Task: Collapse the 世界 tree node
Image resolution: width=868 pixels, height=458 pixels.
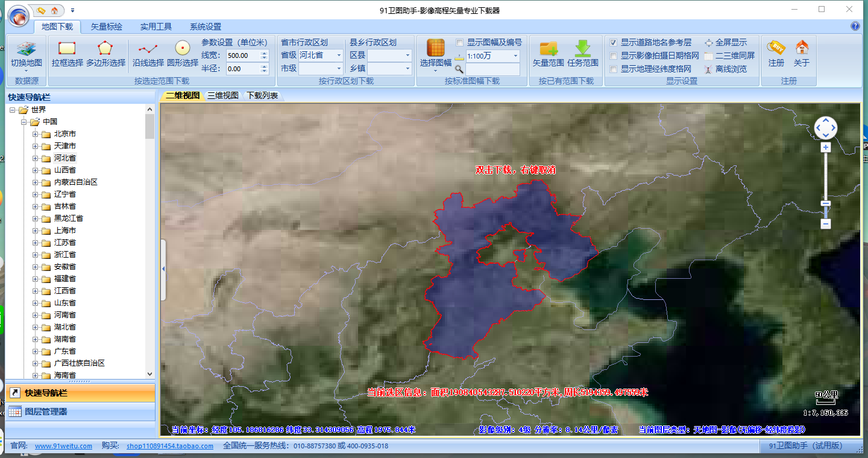Action: 13,110
